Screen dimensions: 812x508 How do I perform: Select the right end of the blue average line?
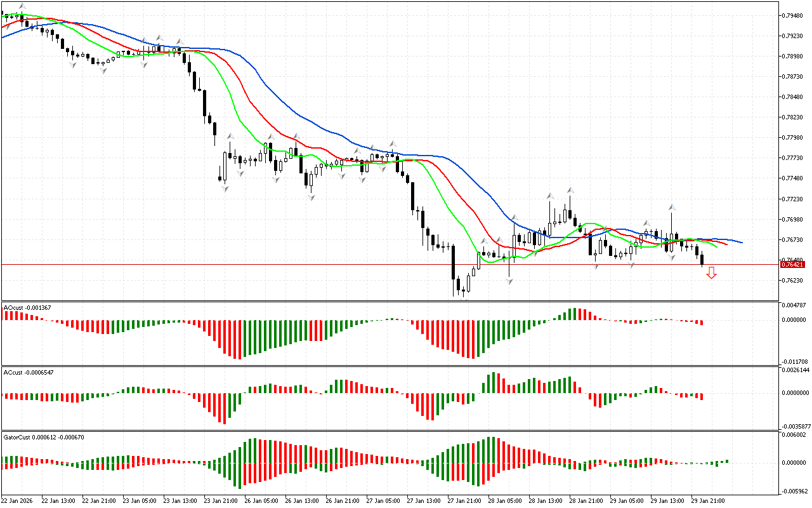[741, 242]
